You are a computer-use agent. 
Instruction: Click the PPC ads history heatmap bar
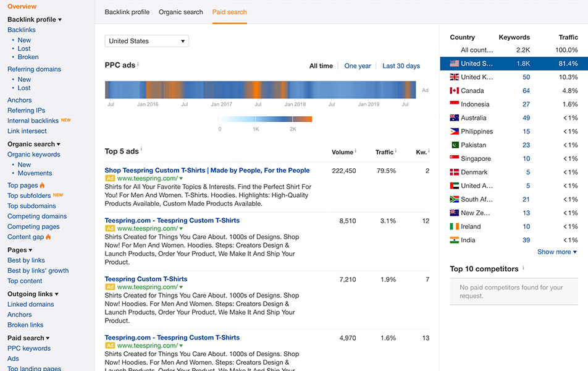click(261, 90)
